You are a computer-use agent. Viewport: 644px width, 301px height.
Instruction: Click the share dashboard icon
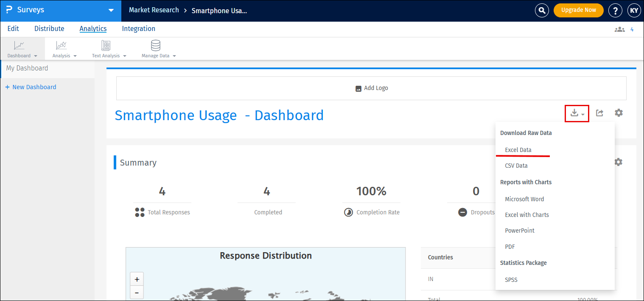coord(599,113)
